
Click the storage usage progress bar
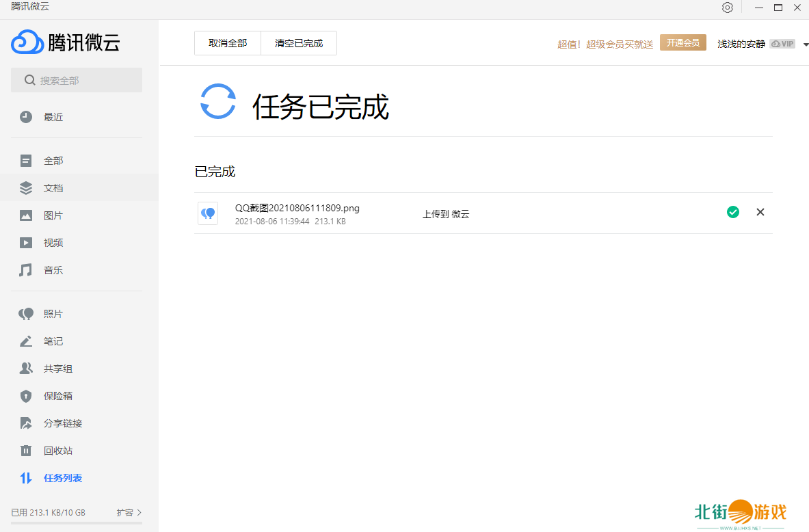pos(77,523)
